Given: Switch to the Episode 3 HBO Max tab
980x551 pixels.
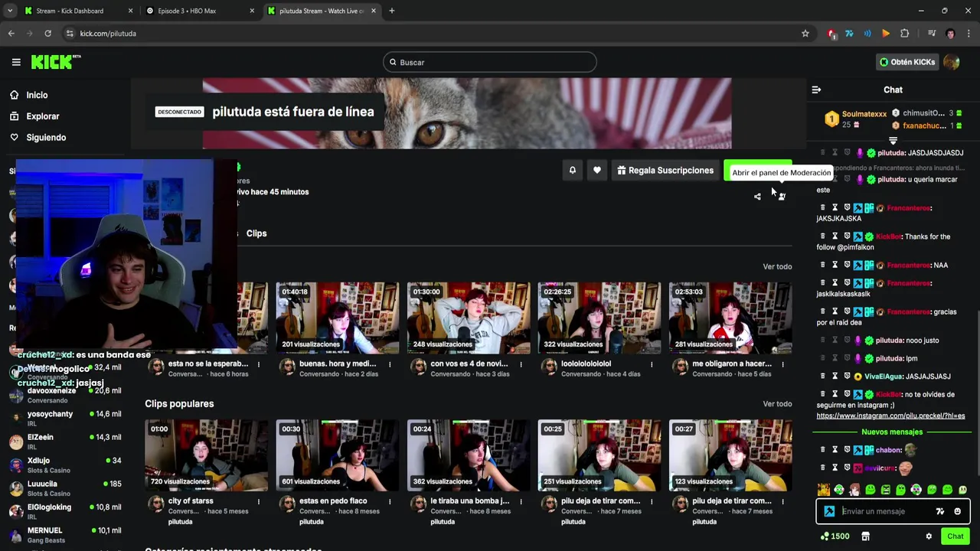Looking at the screenshot, I should 199,11.
